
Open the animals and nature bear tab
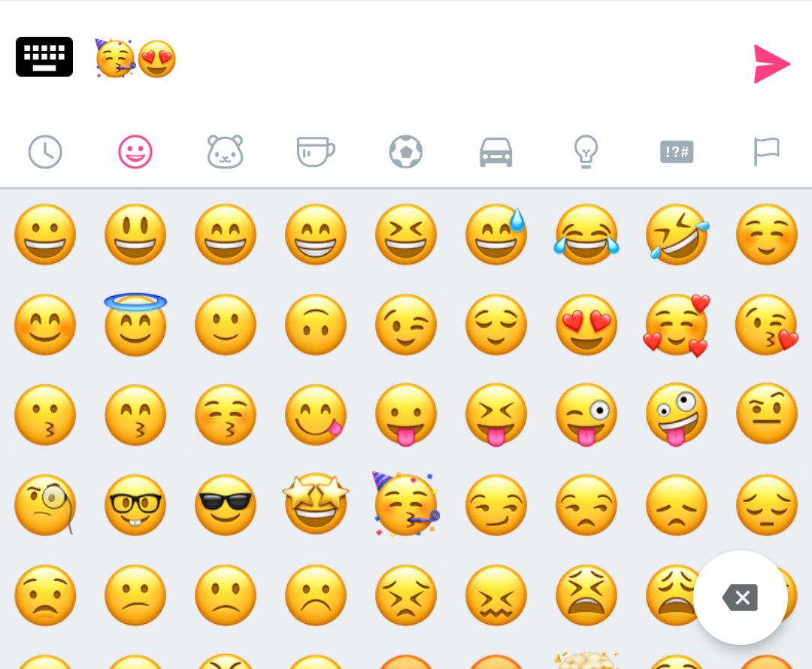tap(226, 152)
